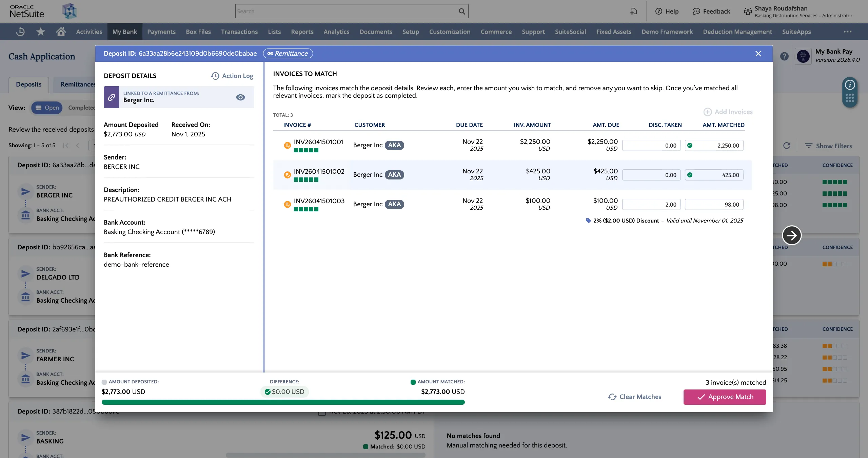Open the My Bank menu
The height and width of the screenshot is (458, 868).
tap(125, 32)
